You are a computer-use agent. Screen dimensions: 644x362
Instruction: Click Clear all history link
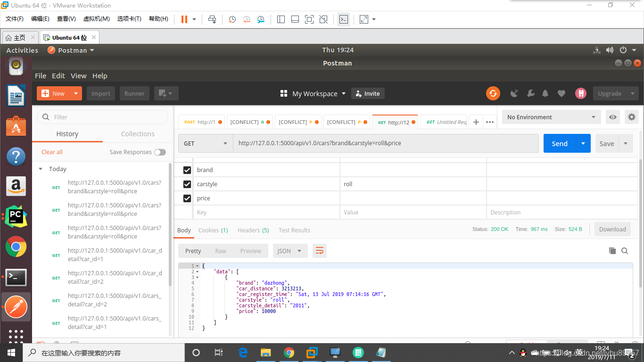(52, 152)
